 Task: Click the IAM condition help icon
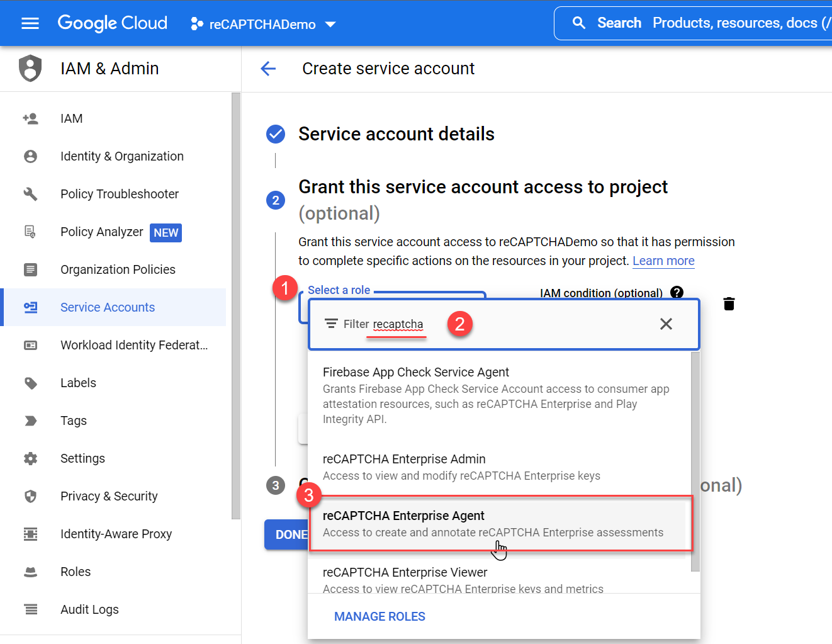pos(677,292)
